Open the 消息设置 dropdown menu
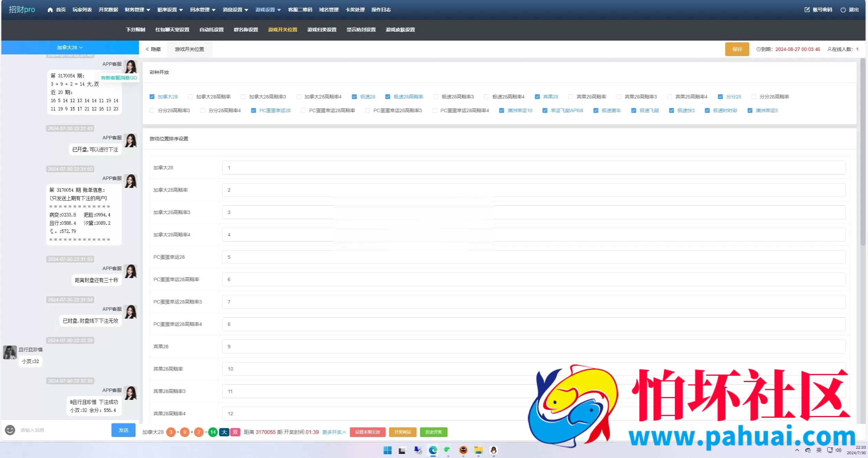 pyautogui.click(x=235, y=10)
